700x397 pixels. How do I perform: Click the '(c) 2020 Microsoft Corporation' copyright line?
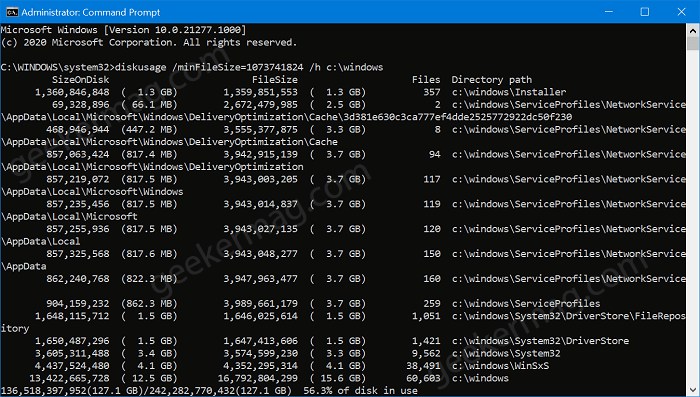[x=149, y=43]
